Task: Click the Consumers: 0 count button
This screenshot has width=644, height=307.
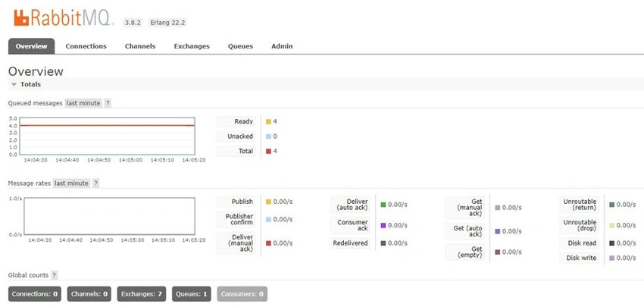Action: (242, 294)
